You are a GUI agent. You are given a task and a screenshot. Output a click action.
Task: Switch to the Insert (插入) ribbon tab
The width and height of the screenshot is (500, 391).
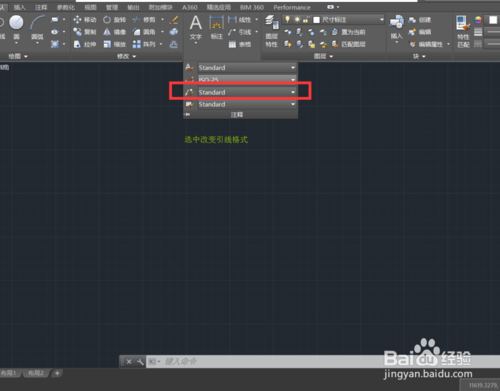tap(19, 7)
